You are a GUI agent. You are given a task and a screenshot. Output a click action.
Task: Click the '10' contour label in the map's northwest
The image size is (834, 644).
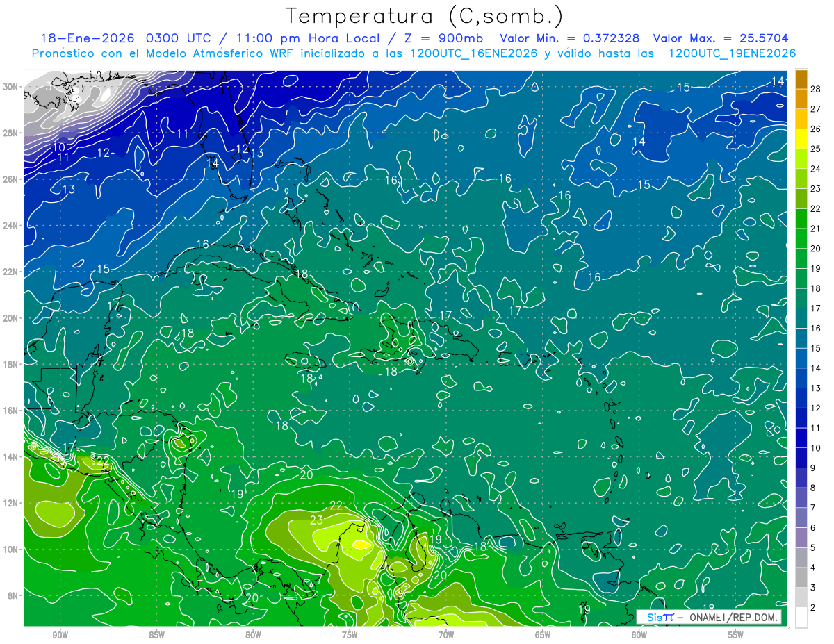(59, 147)
